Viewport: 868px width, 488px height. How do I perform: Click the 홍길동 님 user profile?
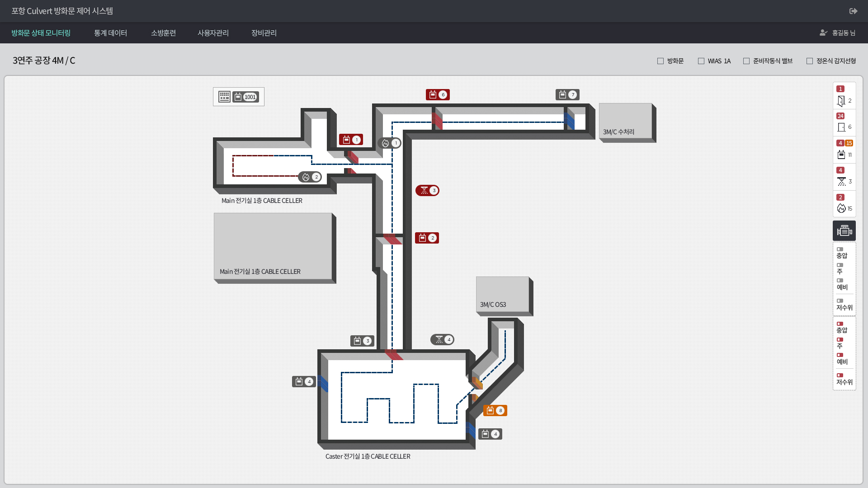tap(838, 33)
